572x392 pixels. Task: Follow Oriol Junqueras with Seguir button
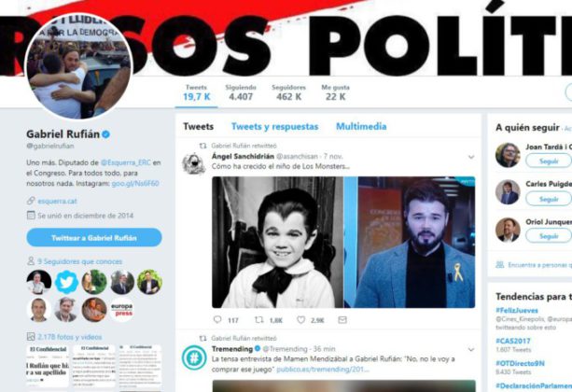click(x=549, y=236)
